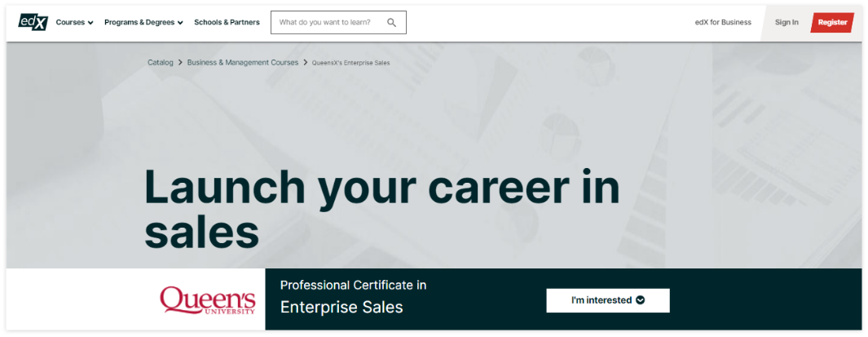Click the edX logo
The height and width of the screenshot is (337, 868).
coord(33,23)
